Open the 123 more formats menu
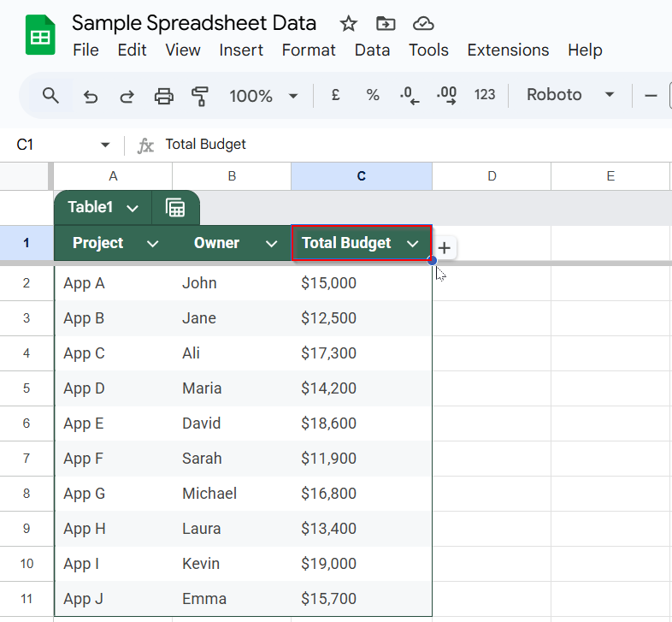 [x=484, y=95]
